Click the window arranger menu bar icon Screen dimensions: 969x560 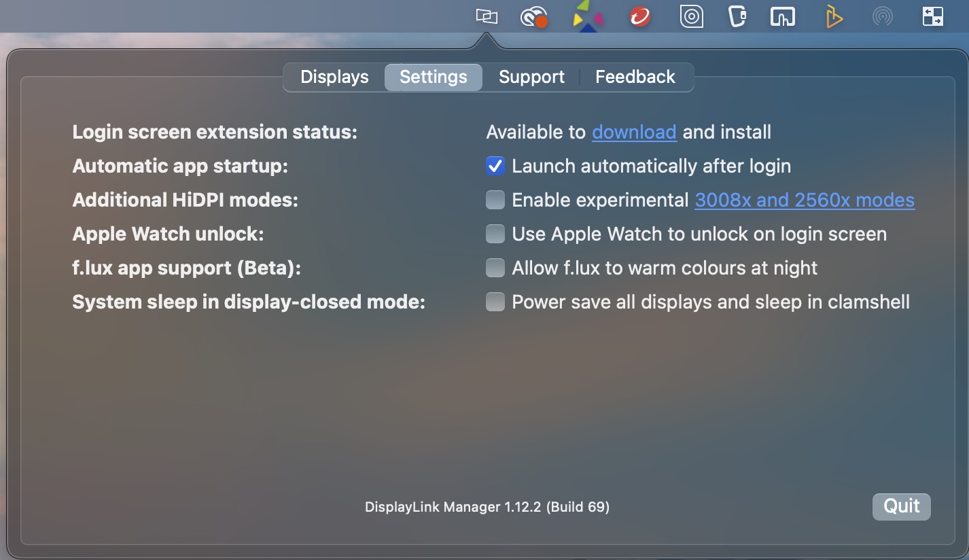click(932, 16)
